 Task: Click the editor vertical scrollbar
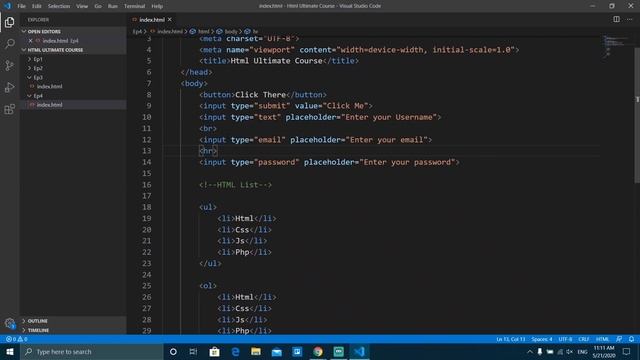tap(637, 116)
